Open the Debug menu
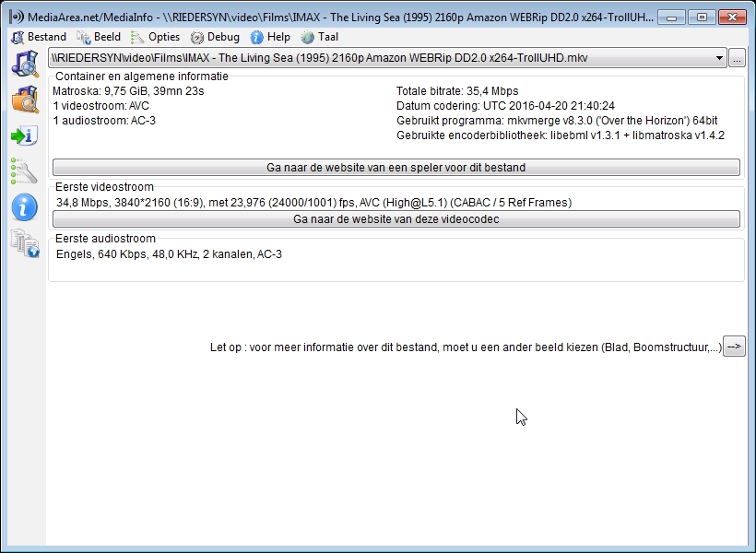 click(215, 37)
